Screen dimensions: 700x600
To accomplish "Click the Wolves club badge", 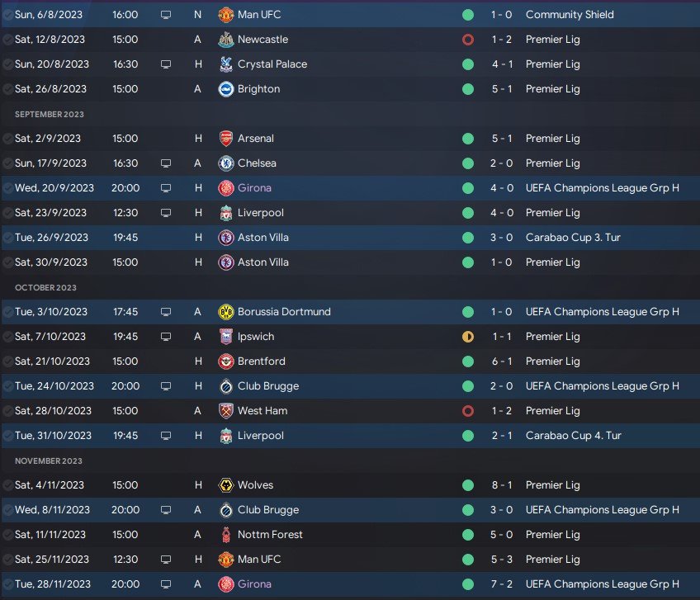I will pos(226,484).
